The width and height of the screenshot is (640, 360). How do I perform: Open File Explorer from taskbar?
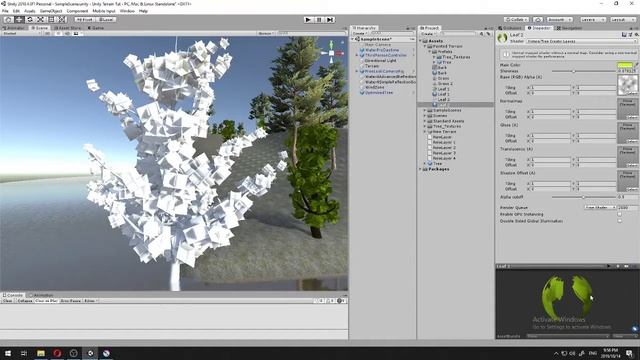point(41,353)
